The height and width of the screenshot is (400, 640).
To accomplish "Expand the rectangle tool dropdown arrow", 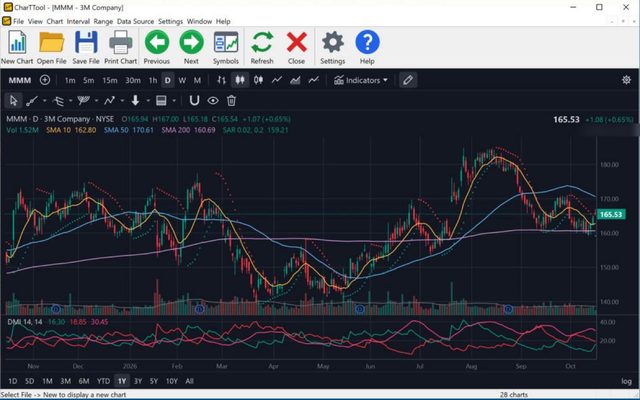I will point(174,101).
